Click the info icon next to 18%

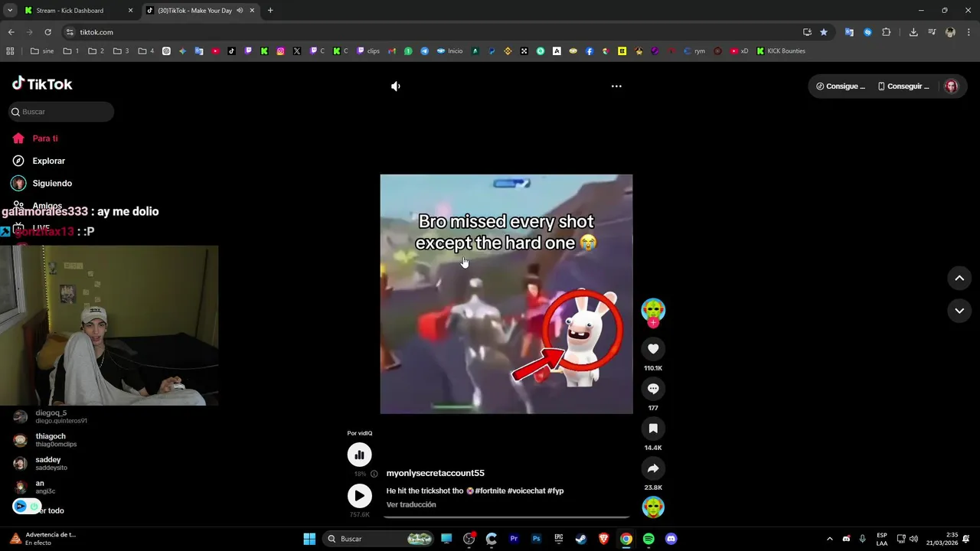point(374,474)
